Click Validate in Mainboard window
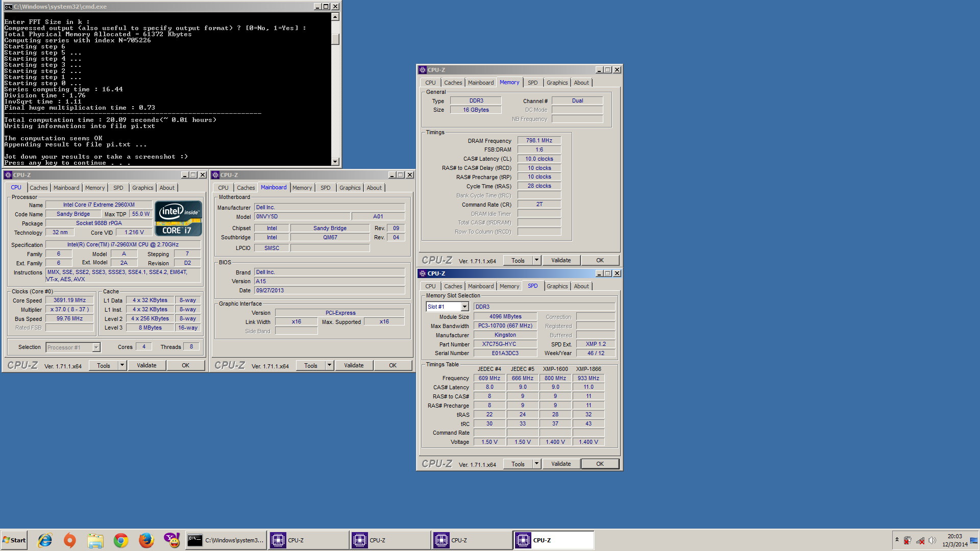Screen dimensions: 980x551 pyautogui.click(x=354, y=365)
